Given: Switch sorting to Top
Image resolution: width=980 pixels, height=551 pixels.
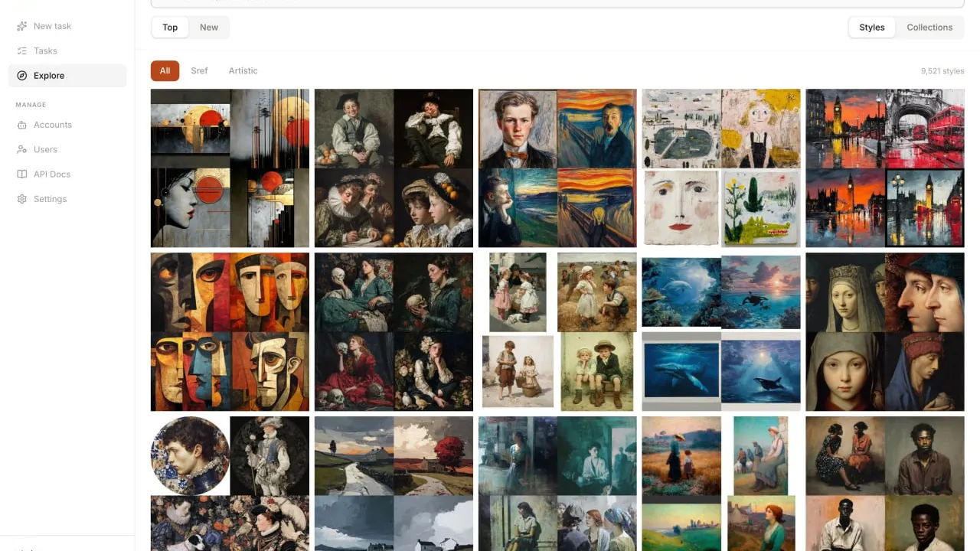Looking at the screenshot, I should pyautogui.click(x=170, y=28).
